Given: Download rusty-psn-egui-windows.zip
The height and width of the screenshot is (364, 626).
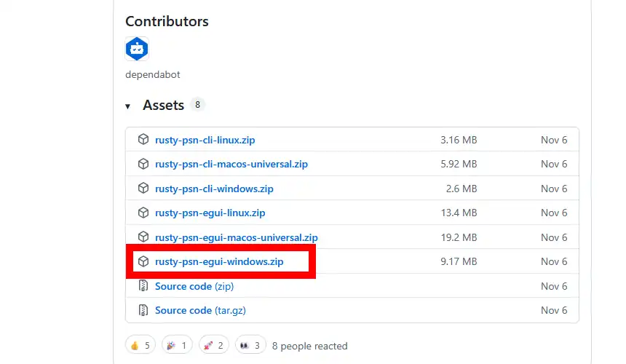Looking at the screenshot, I should 219,261.
